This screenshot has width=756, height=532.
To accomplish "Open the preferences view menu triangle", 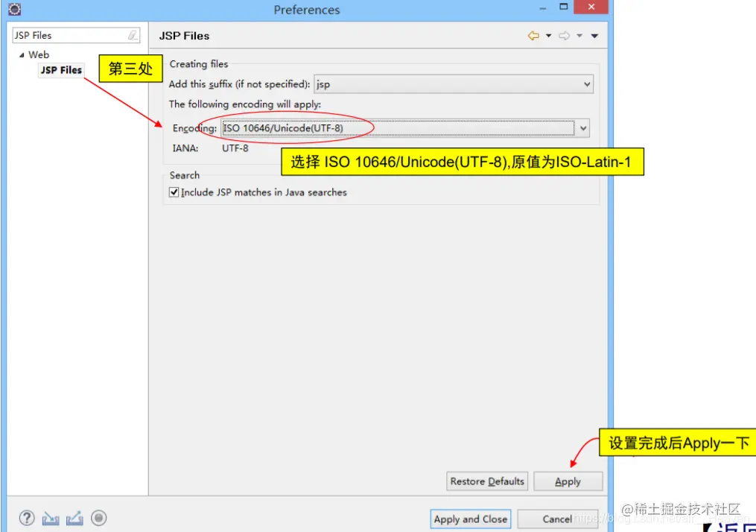I will (594, 36).
